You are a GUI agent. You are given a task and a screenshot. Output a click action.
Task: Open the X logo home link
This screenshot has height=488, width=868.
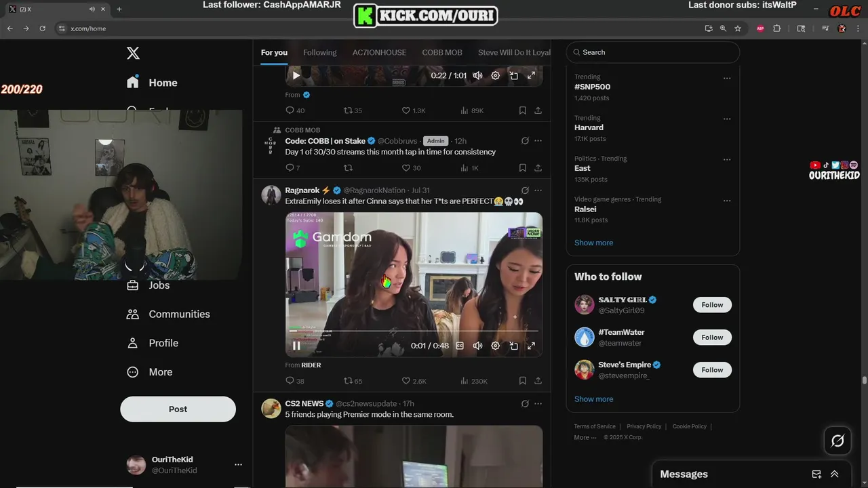(133, 53)
